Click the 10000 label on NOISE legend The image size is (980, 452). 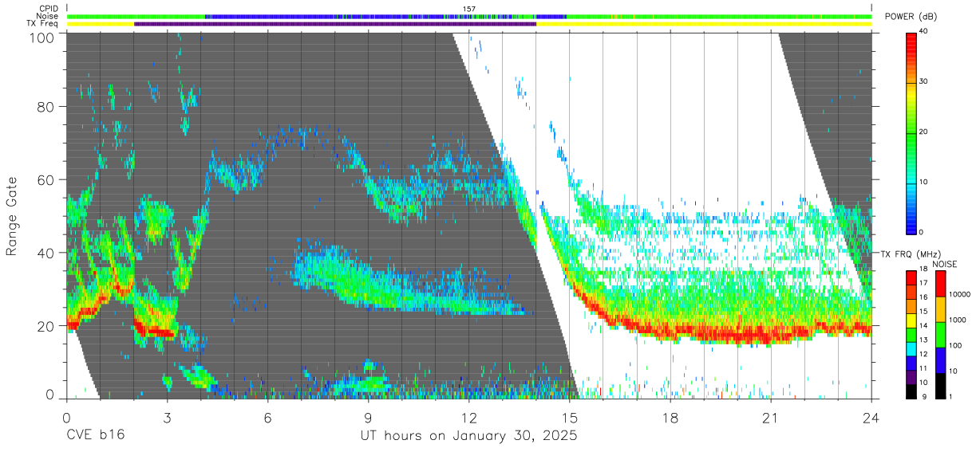(x=961, y=296)
